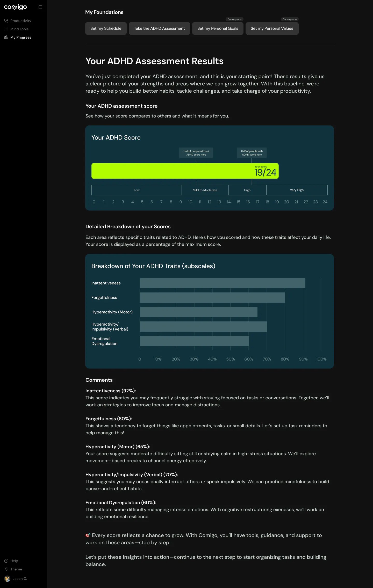Open Help from sidebar

[x=14, y=561]
